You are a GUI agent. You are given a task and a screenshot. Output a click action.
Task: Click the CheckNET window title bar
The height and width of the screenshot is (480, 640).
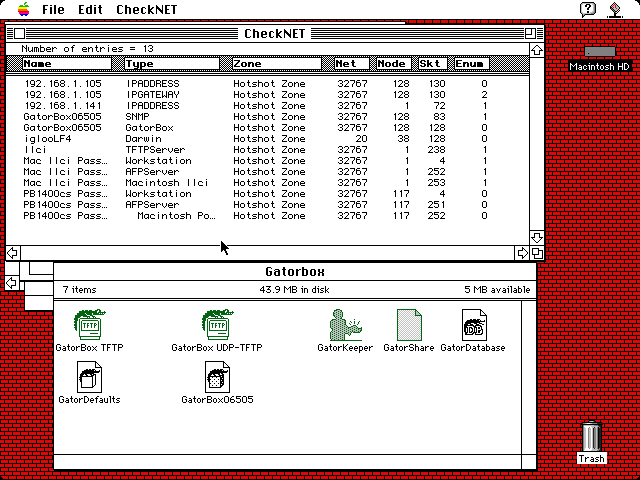[x=274, y=33]
